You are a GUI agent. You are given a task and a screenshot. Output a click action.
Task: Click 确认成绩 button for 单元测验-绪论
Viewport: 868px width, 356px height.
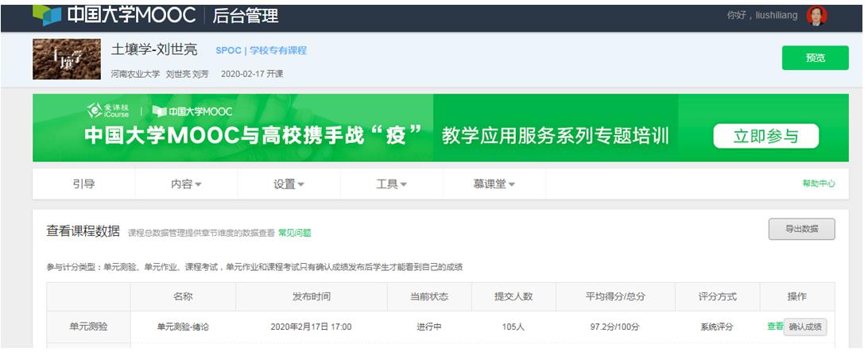click(x=806, y=326)
